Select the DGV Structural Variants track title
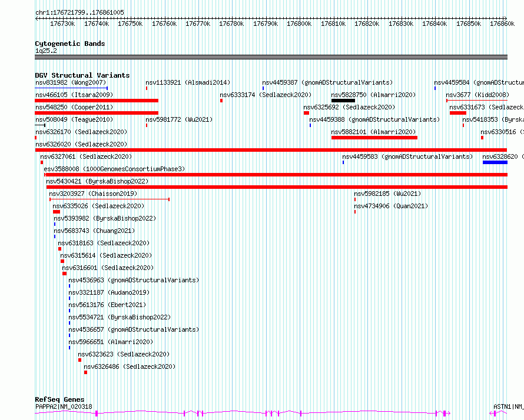This screenshot has height=420, width=524. (x=82, y=75)
